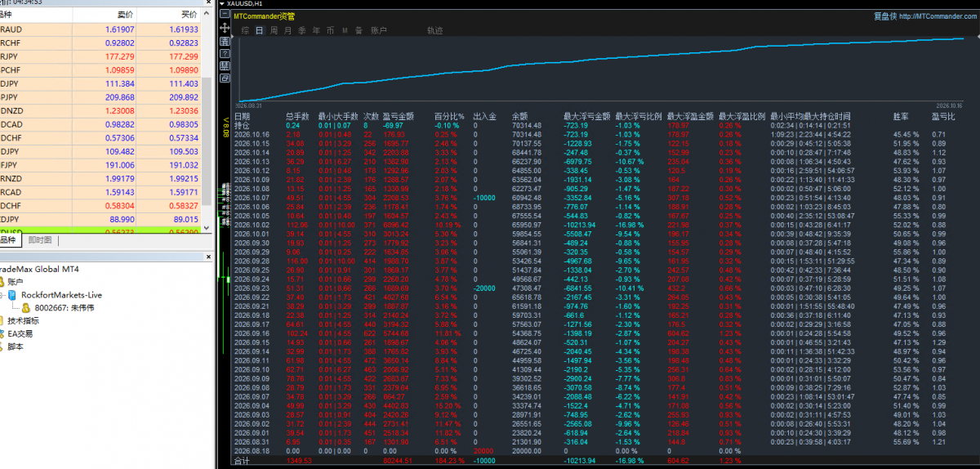The width and height of the screenshot is (980, 469).
Task: Select the market row with bid 177.279
Action: 100,56
